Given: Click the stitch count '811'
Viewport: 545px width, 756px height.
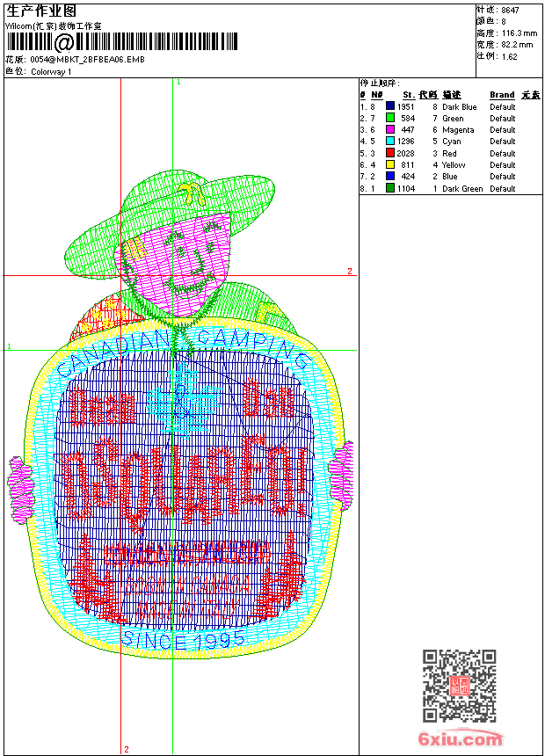Looking at the screenshot, I should [408, 165].
